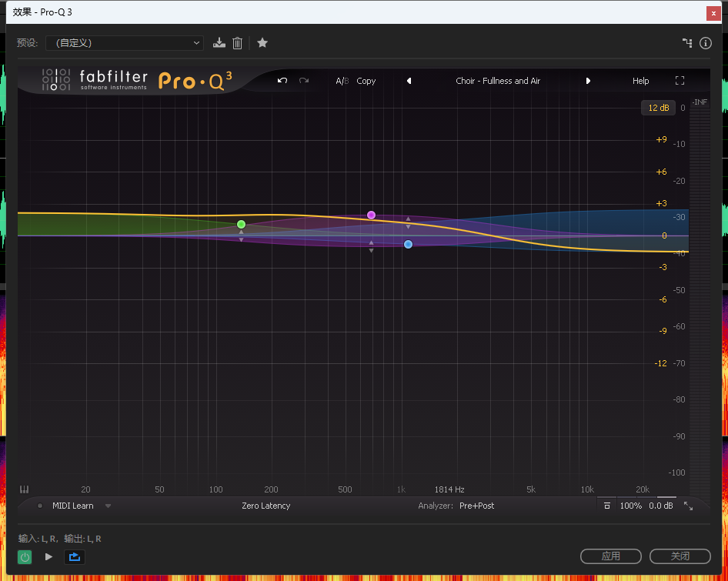Open the channel map editor icon
The image size is (728, 581).
pyautogui.click(x=687, y=43)
